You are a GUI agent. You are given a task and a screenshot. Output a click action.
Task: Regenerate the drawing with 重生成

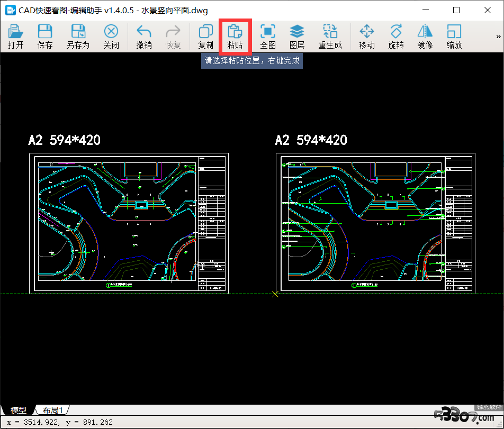330,36
